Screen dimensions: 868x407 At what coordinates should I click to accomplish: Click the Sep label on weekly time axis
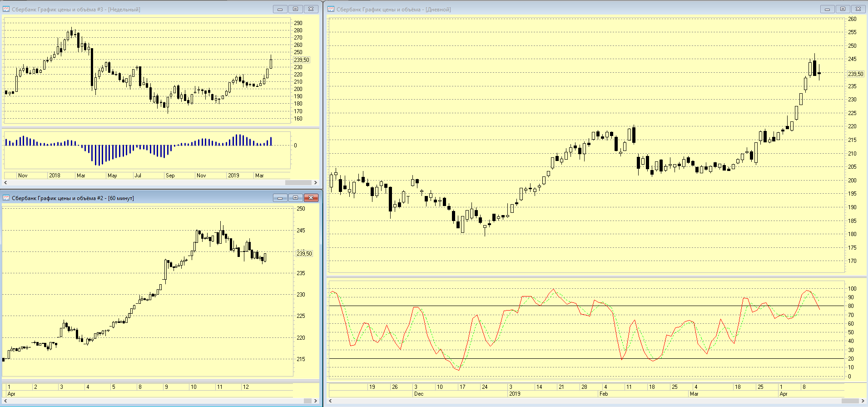(x=170, y=176)
